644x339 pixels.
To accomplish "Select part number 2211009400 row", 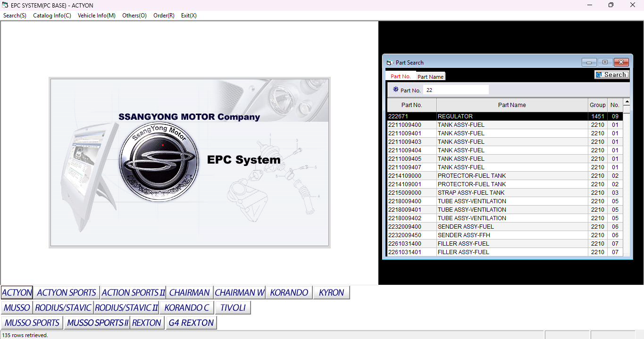I will pos(505,125).
